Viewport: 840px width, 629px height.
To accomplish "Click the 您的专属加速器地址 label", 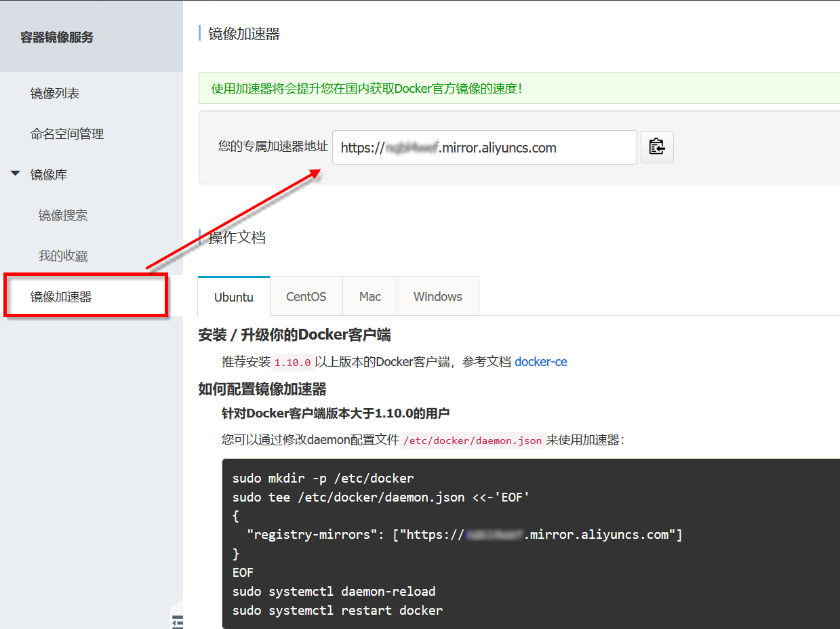I will (273, 146).
